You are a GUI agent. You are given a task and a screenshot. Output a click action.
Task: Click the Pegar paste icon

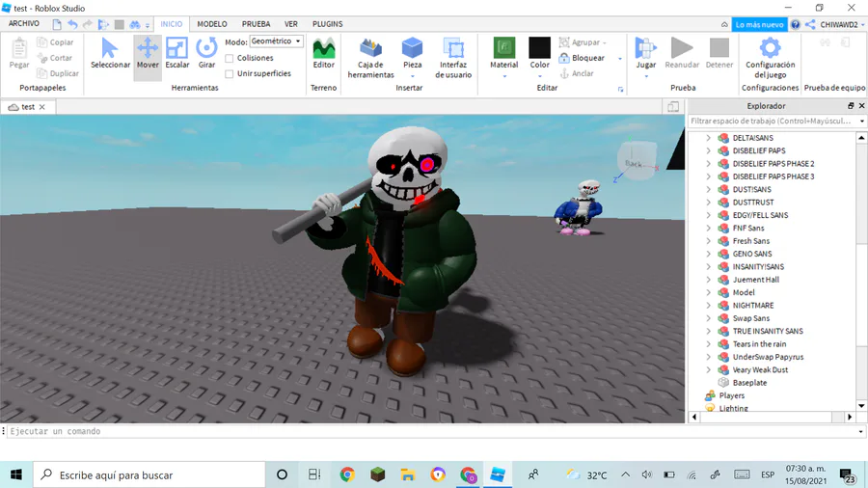[x=19, y=48]
